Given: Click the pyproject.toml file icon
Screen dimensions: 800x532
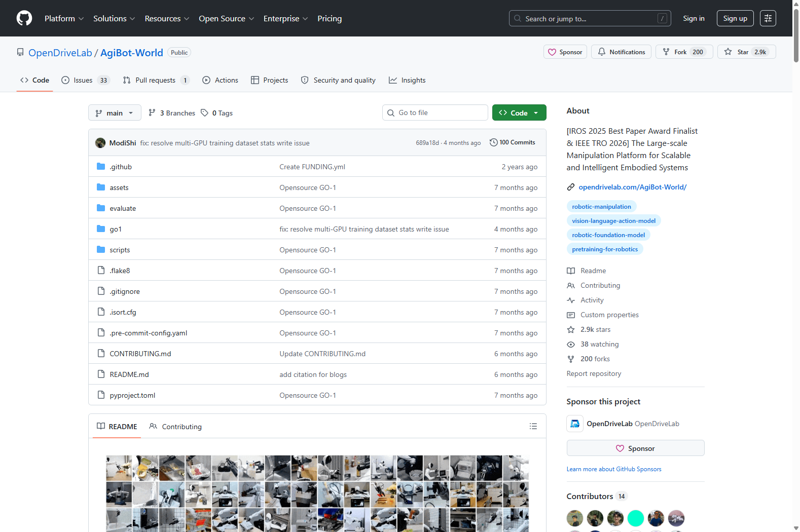Looking at the screenshot, I should coord(101,395).
